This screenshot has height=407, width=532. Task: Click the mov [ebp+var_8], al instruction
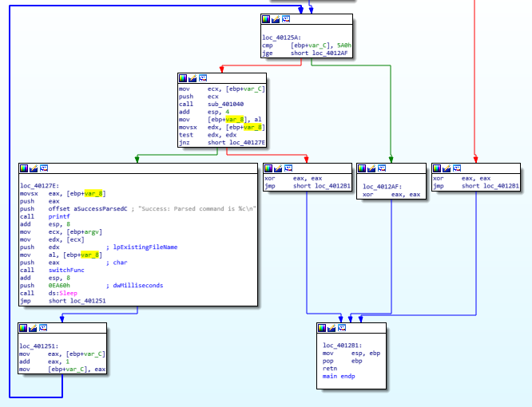(x=220, y=120)
